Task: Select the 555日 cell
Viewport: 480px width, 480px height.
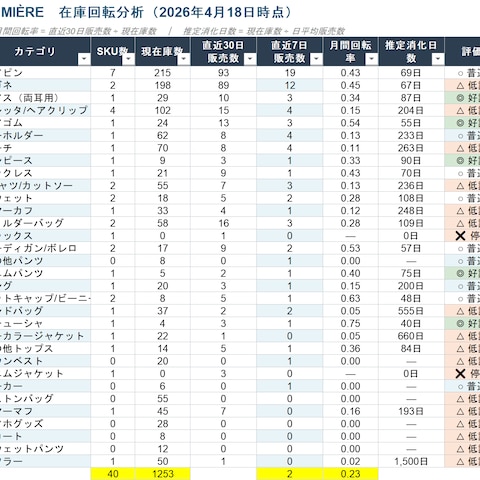Action: tap(411, 311)
